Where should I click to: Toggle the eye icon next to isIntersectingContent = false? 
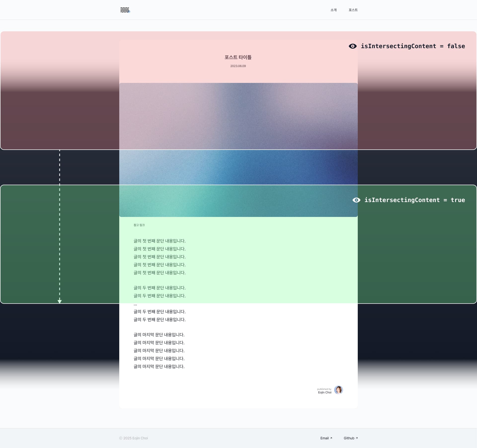click(x=353, y=46)
